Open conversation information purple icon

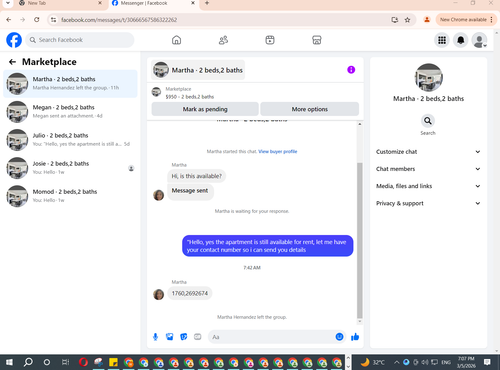pos(351,70)
